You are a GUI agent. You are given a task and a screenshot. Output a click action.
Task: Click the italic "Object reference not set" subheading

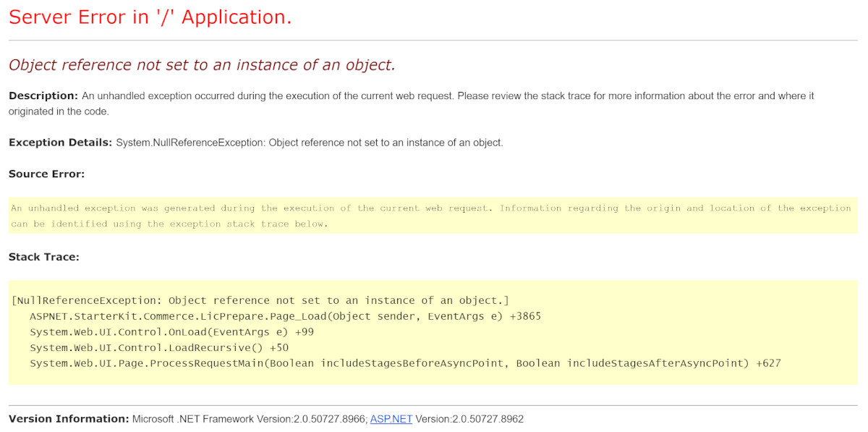click(202, 65)
